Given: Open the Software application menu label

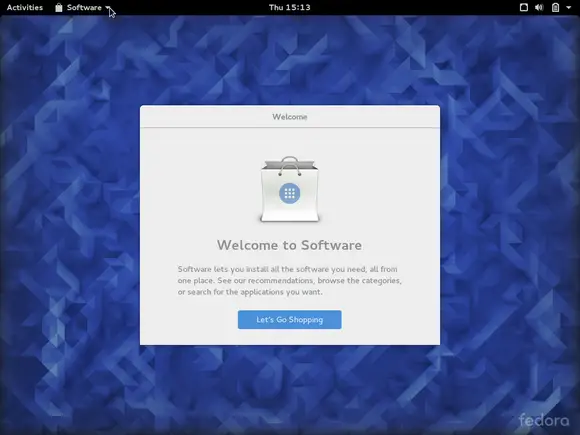Looking at the screenshot, I should tap(84, 7).
